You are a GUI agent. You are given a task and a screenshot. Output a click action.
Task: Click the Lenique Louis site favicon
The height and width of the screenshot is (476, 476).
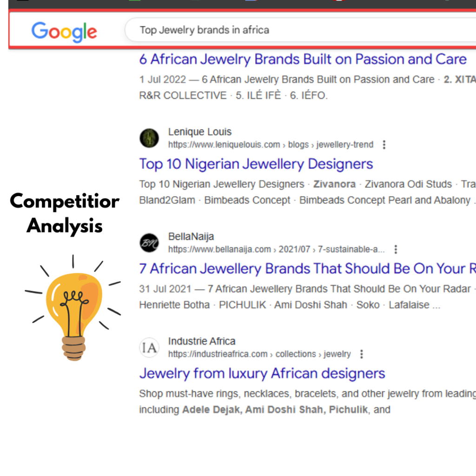149,138
